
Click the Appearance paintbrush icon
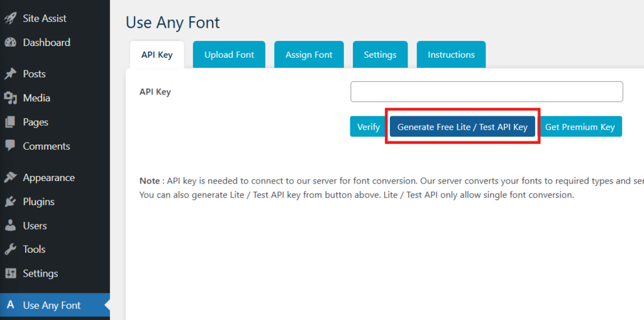[10, 178]
